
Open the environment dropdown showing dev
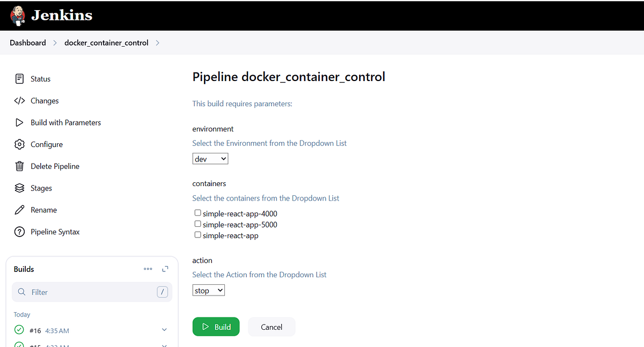(210, 158)
